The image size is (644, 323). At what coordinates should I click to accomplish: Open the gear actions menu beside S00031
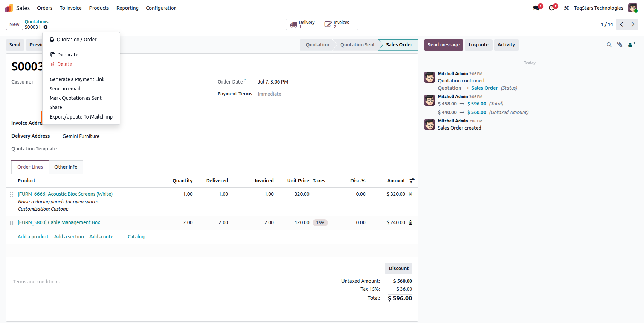(45, 27)
